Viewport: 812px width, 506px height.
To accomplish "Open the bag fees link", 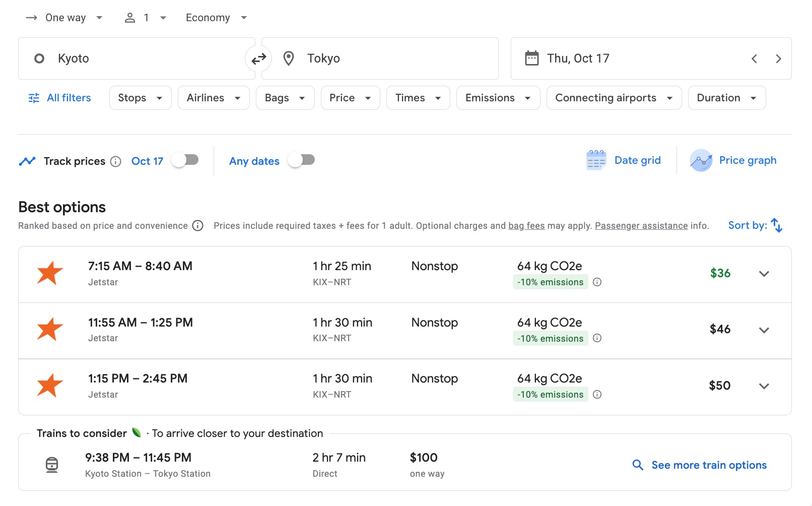I will pos(526,225).
